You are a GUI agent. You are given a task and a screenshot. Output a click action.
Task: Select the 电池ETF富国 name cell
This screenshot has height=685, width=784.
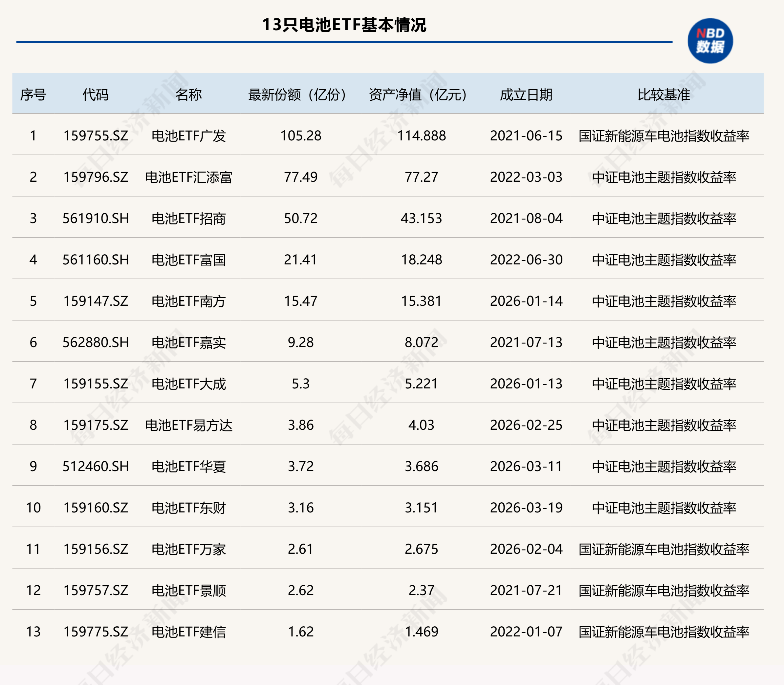pyautogui.click(x=188, y=260)
